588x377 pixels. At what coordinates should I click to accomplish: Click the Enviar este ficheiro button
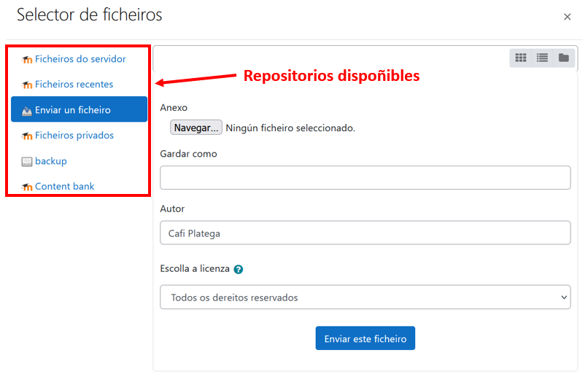[x=365, y=338]
